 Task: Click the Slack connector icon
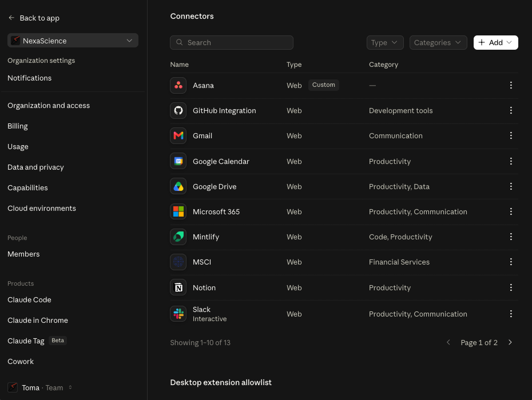(178, 314)
